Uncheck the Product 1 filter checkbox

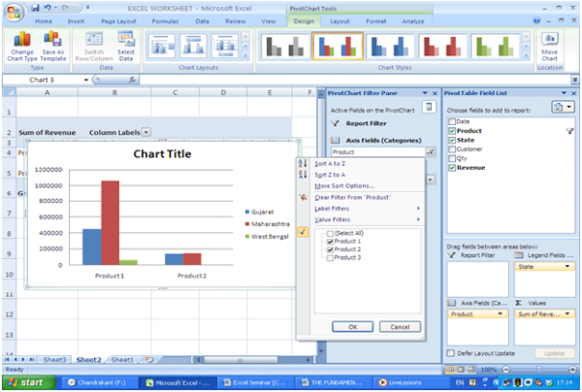pyautogui.click(x=327, y=241)
